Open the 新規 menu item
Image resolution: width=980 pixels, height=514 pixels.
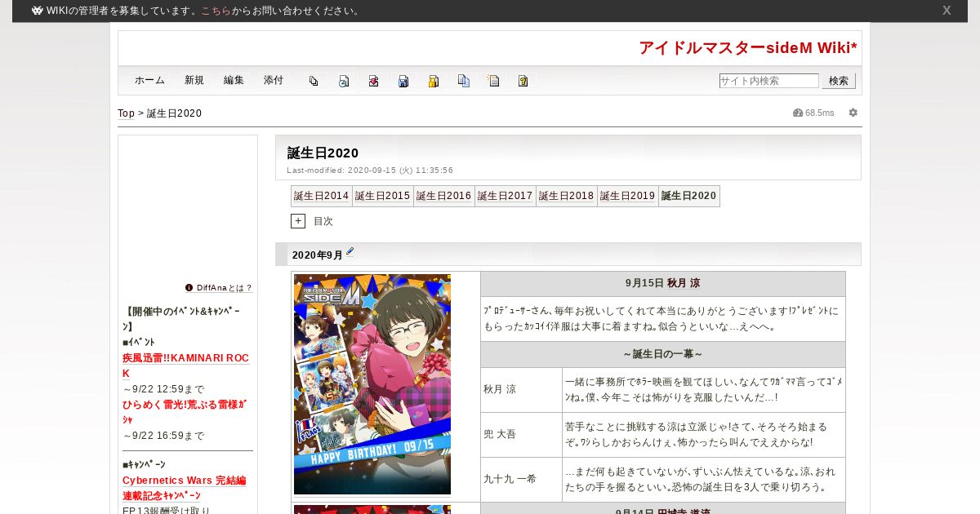tap(194, 81)
